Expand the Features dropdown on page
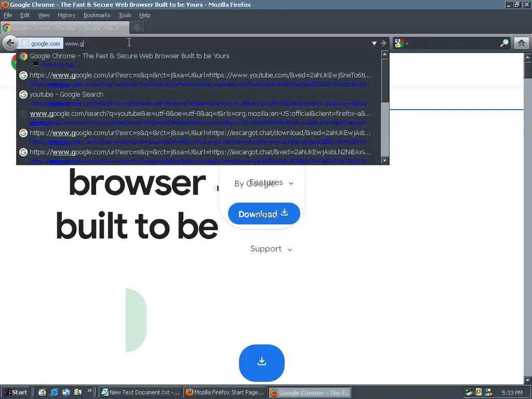 click(271, 183)
